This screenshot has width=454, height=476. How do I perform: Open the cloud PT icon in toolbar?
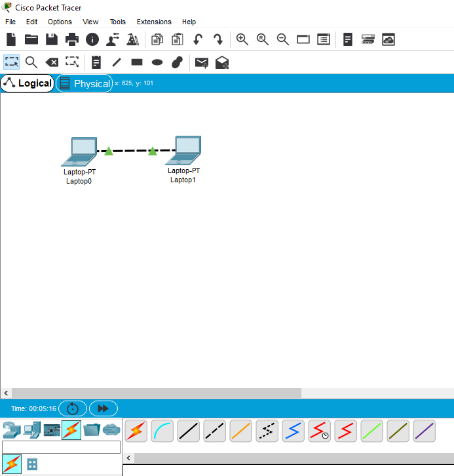[x=388, y=39]
